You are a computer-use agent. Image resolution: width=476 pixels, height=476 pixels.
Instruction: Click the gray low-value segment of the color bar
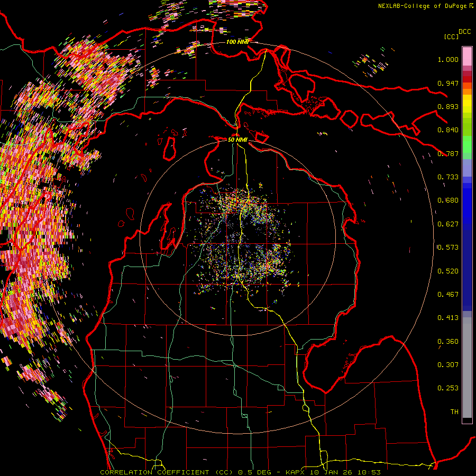coord(467,368)
